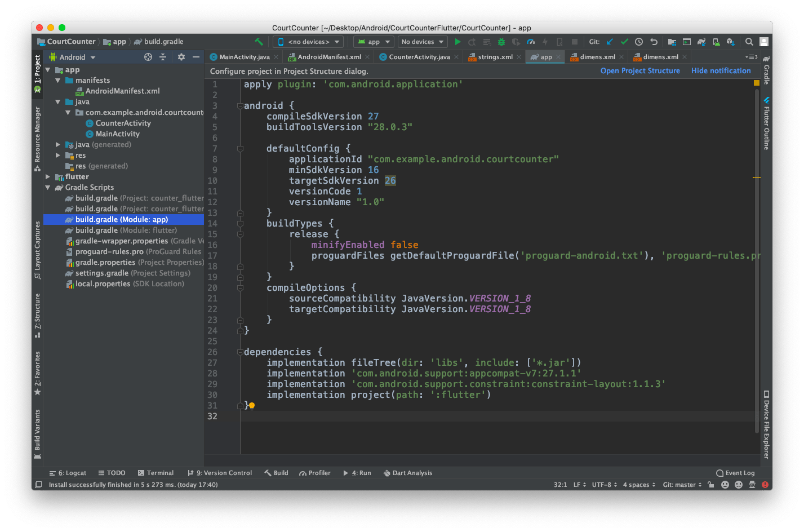The width and height of the screenshot is (804, 532).
Task: Collapse the Gradle Scripts node
Action: [x=48, y=188]
